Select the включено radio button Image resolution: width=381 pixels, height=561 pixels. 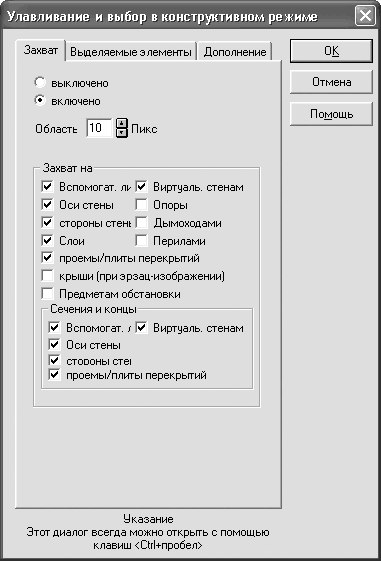pos(40,101)
